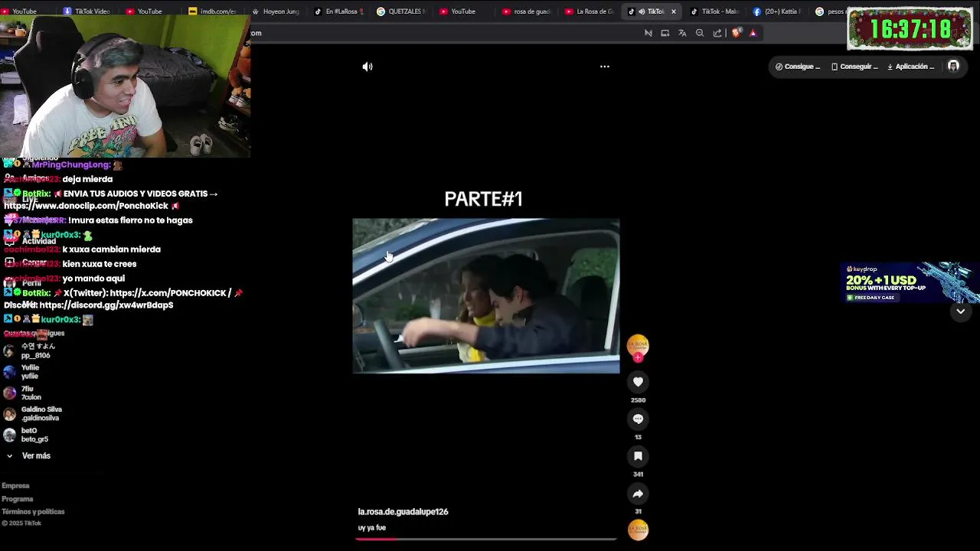
Task: Click the zoom magnifier icon in address bar
Action: click(700, 33)
